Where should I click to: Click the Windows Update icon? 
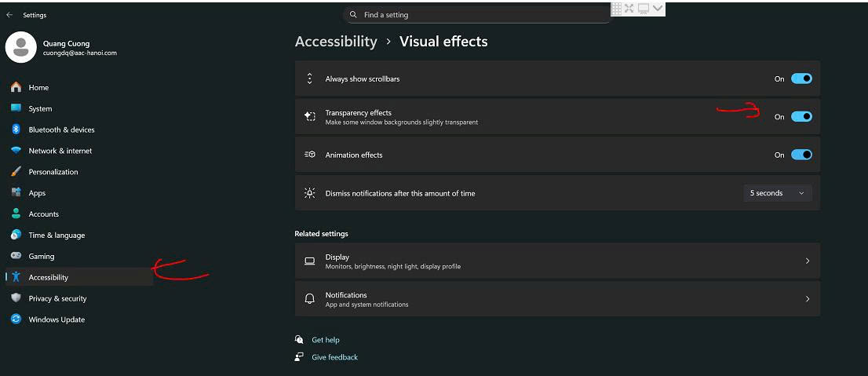point(16,319)
